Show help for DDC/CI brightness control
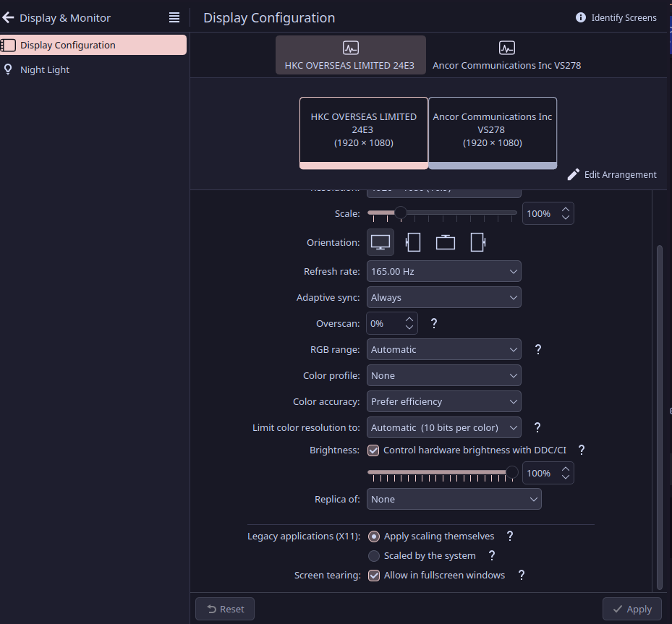The image size is (672, 624). click(x=581, y=450)
